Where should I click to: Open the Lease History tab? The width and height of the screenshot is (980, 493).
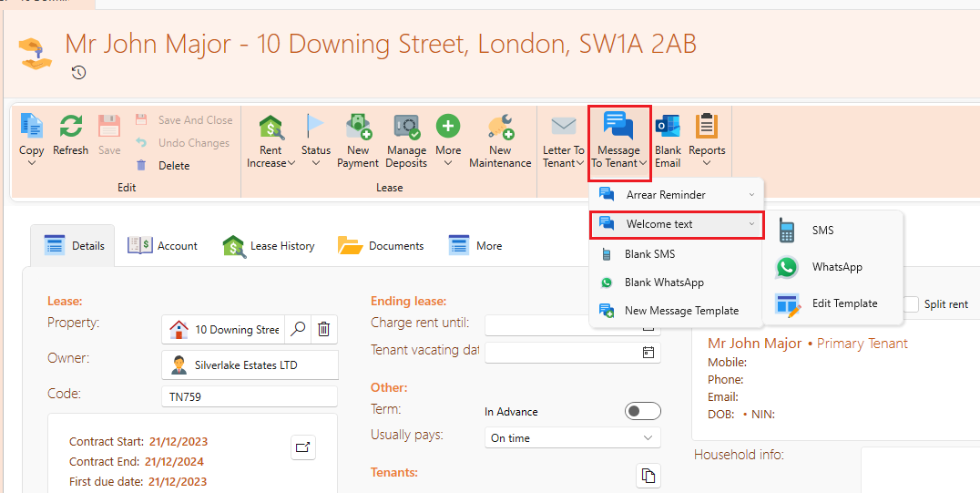(269, 246)
